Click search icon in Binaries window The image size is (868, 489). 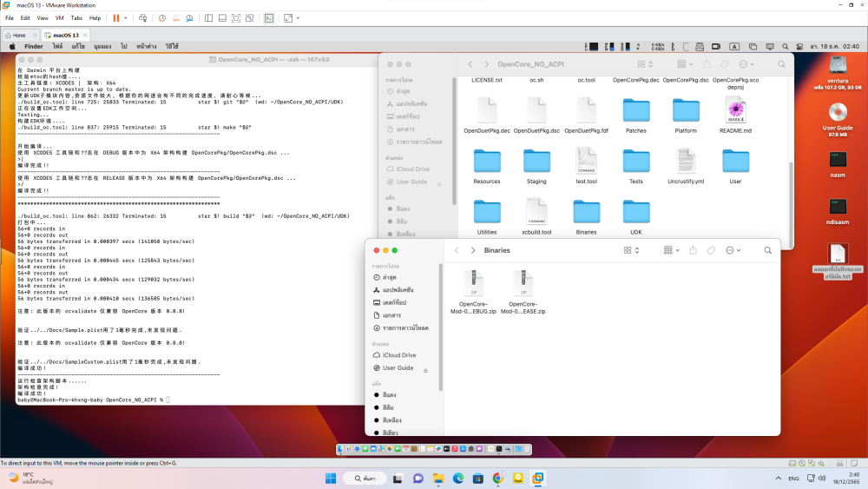[x=768, y=250]
